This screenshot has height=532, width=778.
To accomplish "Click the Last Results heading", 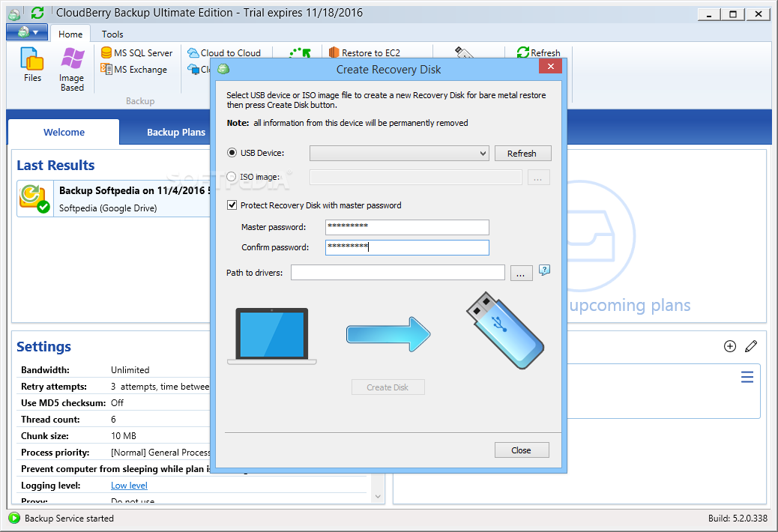I will pyautogui.click(x=55, y=165).
